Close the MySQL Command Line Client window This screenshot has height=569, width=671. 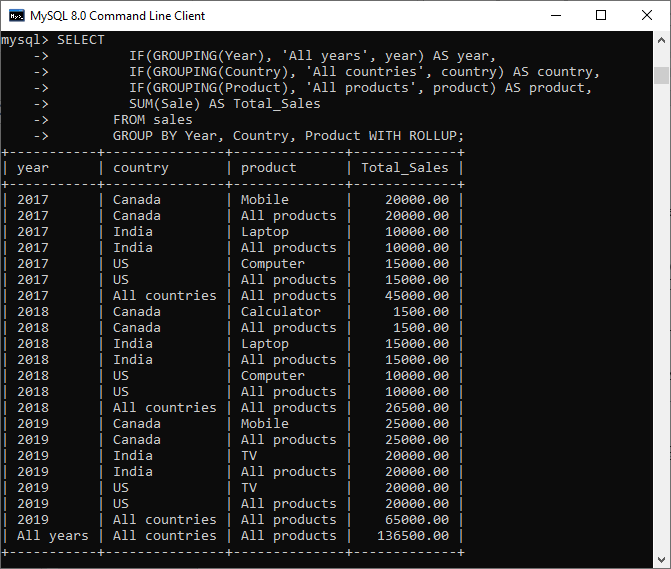[x=647, y=15]
